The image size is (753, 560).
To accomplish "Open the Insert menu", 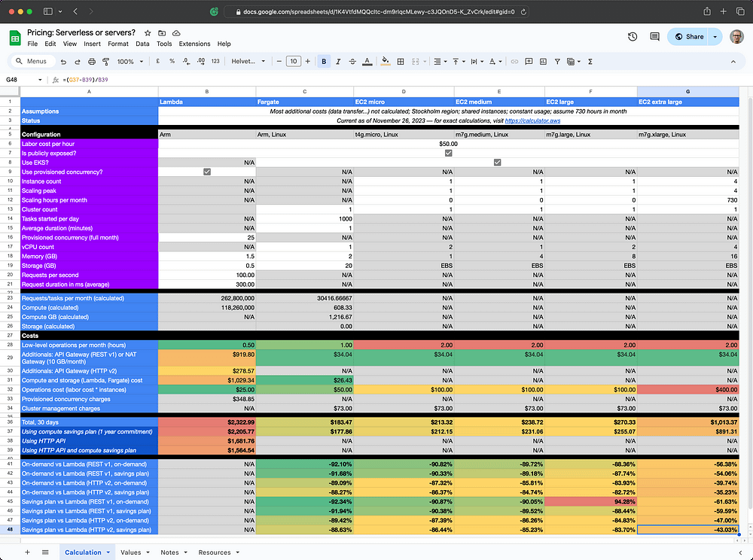I will click(92, 44).
